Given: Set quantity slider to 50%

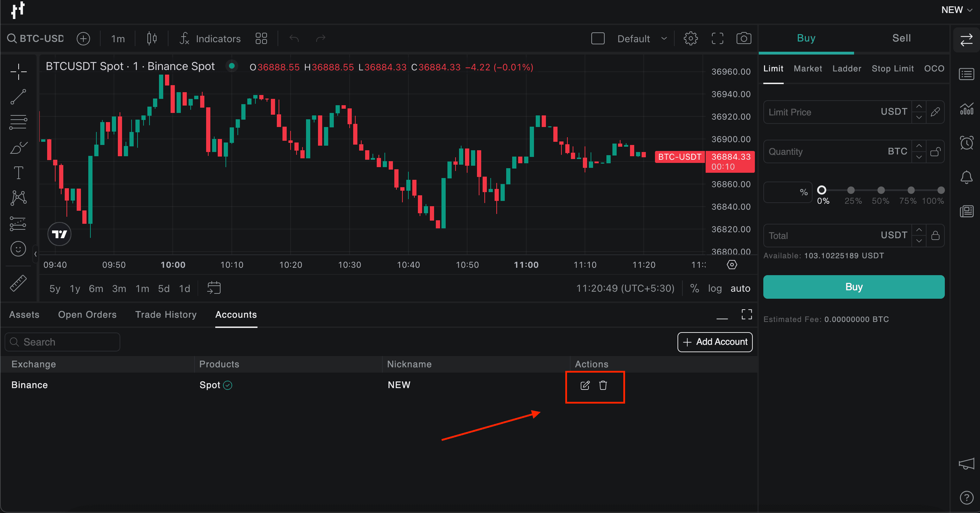Looking at the screenshot, I should (881, 190).
